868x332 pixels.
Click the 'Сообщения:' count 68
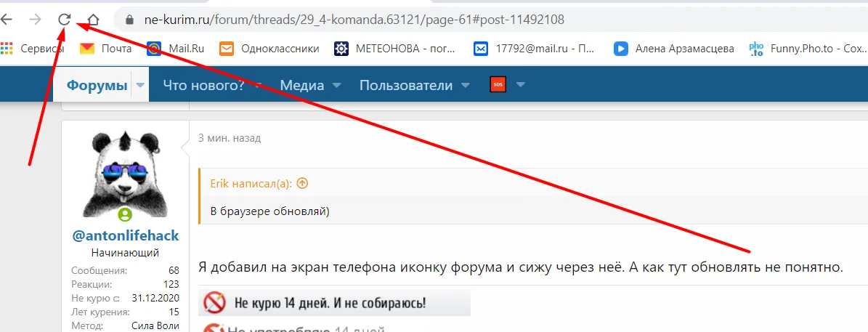coord(174,270)
